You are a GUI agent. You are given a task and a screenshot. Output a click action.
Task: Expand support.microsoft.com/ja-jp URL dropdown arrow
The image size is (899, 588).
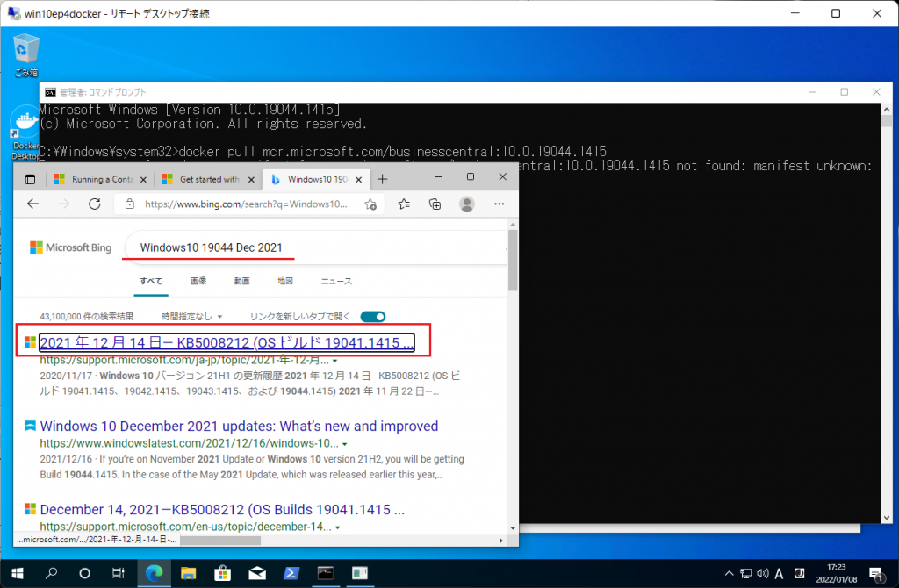(334, 361)
